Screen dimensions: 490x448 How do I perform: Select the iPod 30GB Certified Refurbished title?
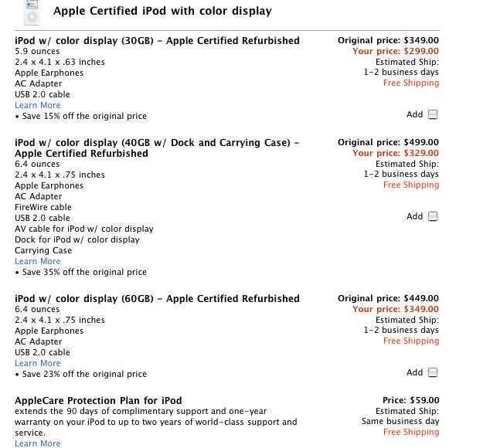(x=157, y=40)
